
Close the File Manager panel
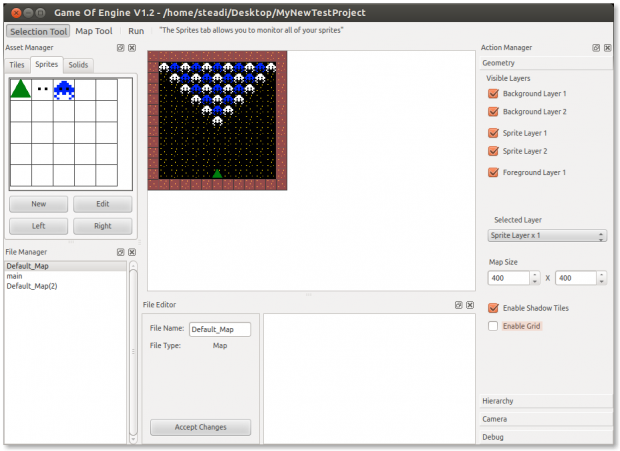click(132, 252)
